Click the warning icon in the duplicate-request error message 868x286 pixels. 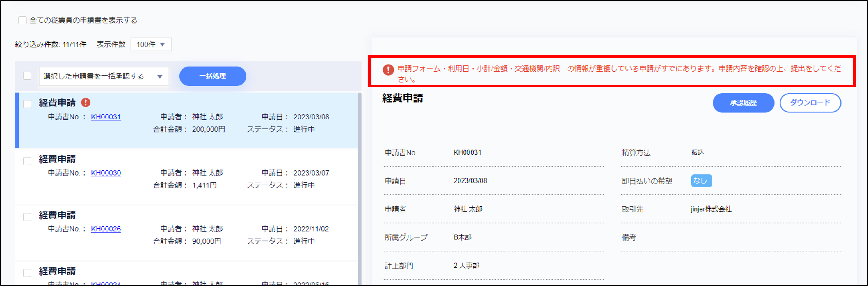(x=388, y=70)
